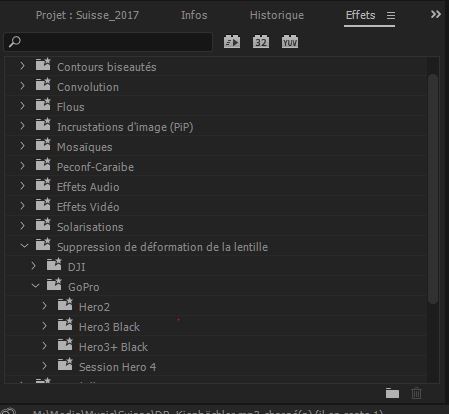Expand the Session Hero 4 folder
The width and height of the screenshot is (449, 414).
point(44,366)
